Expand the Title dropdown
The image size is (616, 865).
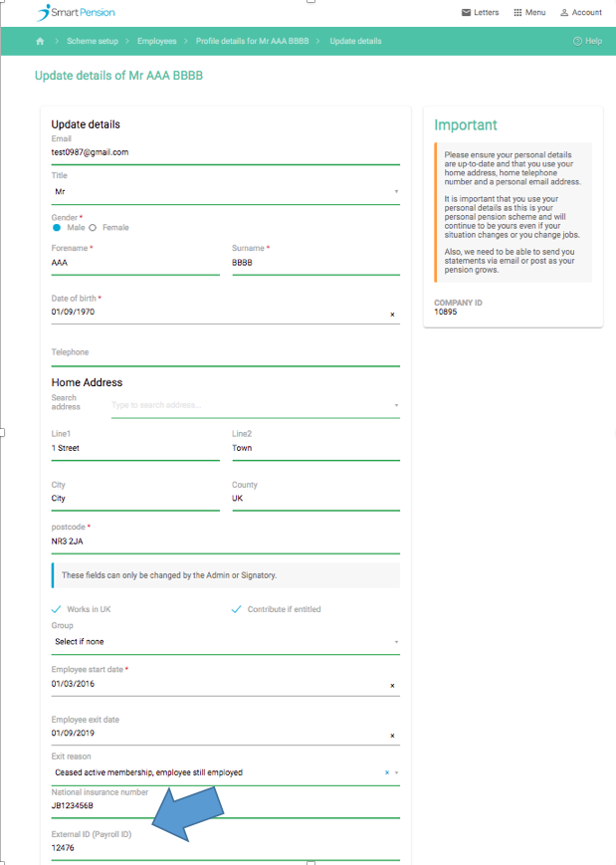pos(396,191)
